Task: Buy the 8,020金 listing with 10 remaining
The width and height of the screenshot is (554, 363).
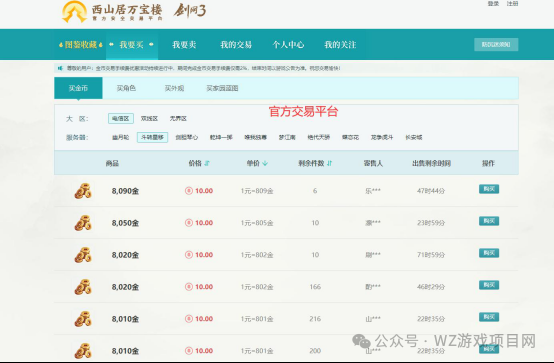Action: tap(489, 253)
